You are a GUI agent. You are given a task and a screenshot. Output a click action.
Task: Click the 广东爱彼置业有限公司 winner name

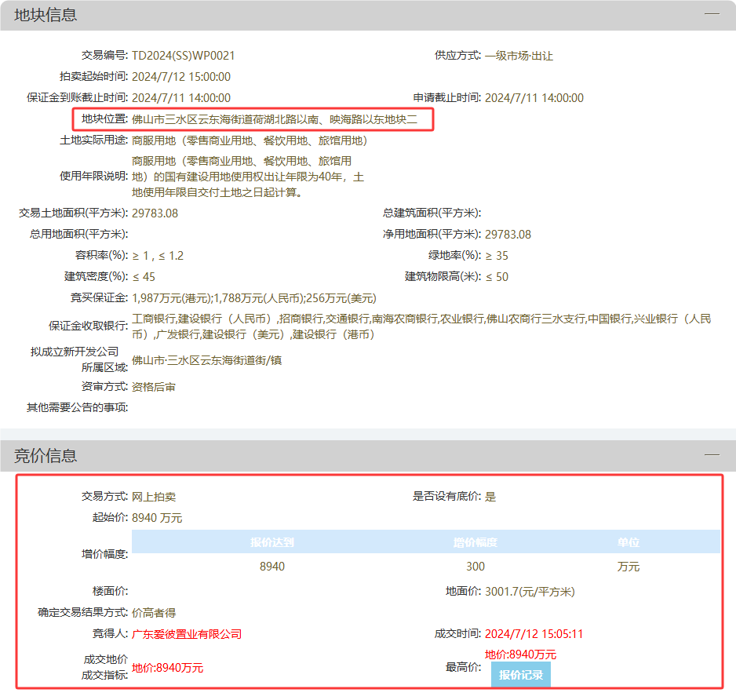[187, 634]
